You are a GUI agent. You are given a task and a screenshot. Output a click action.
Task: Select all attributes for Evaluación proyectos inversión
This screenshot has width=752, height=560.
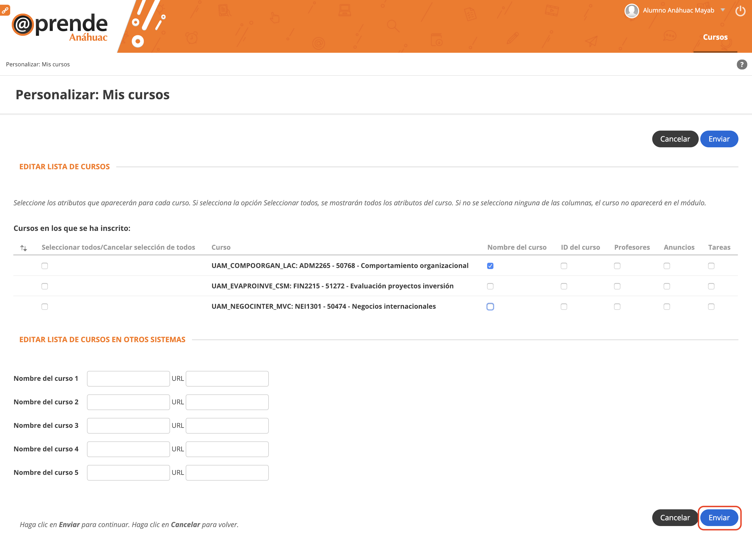pos(45,287)
